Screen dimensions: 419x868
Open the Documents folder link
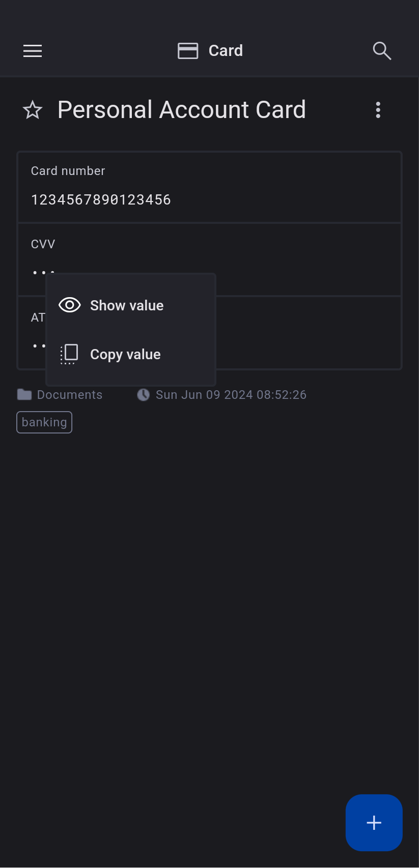(70, 395)
